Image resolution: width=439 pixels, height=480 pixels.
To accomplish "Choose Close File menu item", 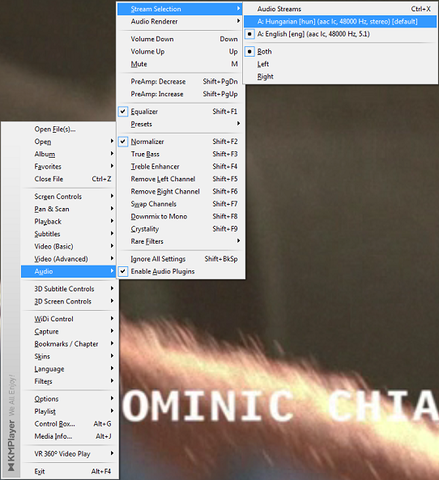I will coord(68,179).
